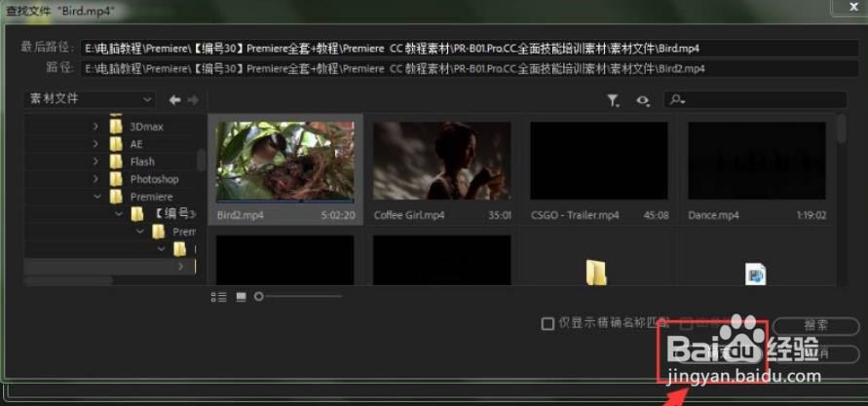This screenshot has height=406, width=868.
Task: Click the AE folder icon
Action: point(116,144)
